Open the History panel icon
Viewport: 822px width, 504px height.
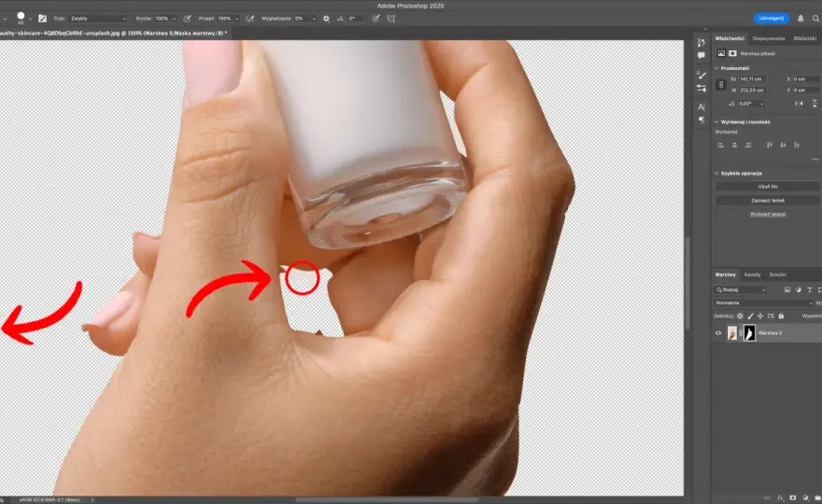click(x=701, y=42)
